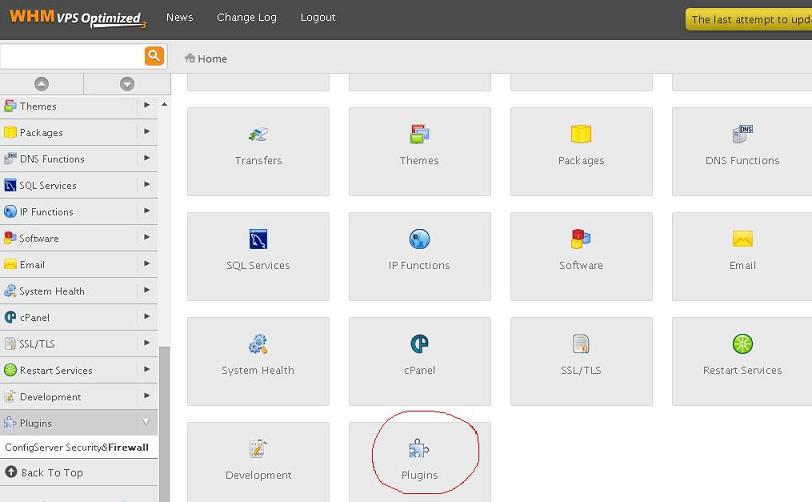Select Software label in sidebar menu
Viewport: 812px width, 502px height.
click(x=39, y=238)
